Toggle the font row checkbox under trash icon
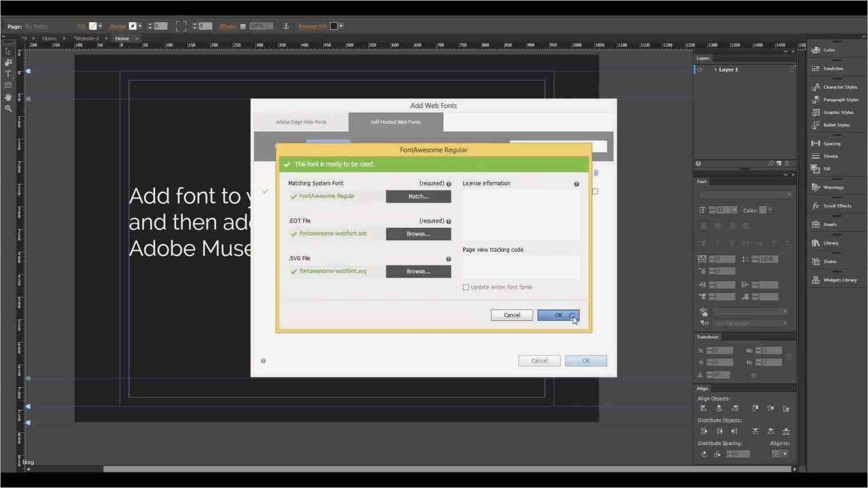 595,192
